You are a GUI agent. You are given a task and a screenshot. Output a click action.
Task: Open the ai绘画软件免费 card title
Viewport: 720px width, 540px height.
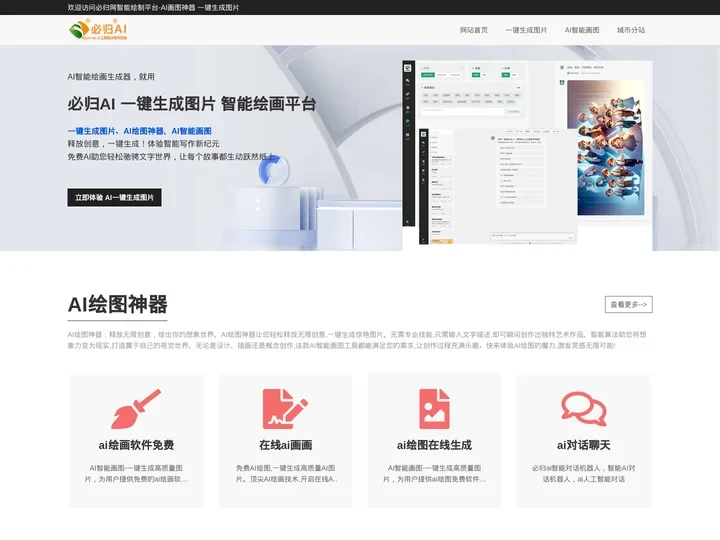point(136,445)
